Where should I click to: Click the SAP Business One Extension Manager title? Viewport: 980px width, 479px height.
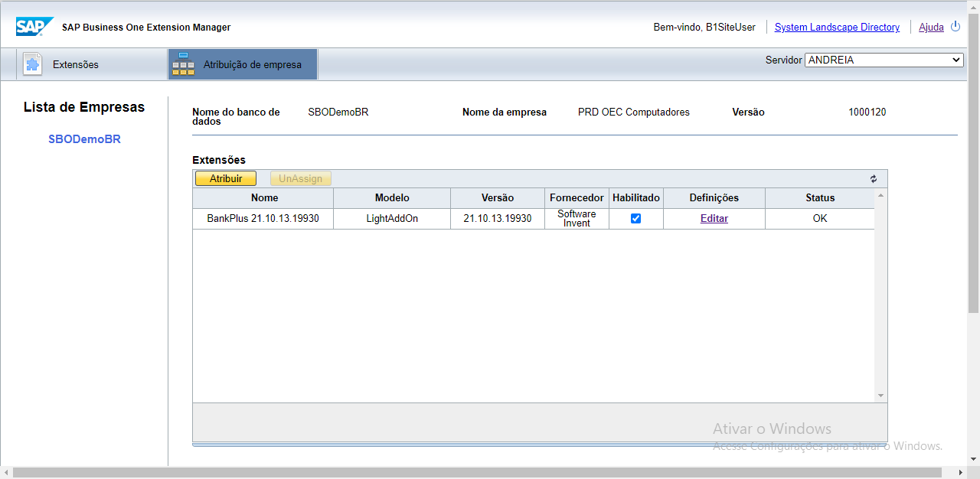(x=146, y=28)
